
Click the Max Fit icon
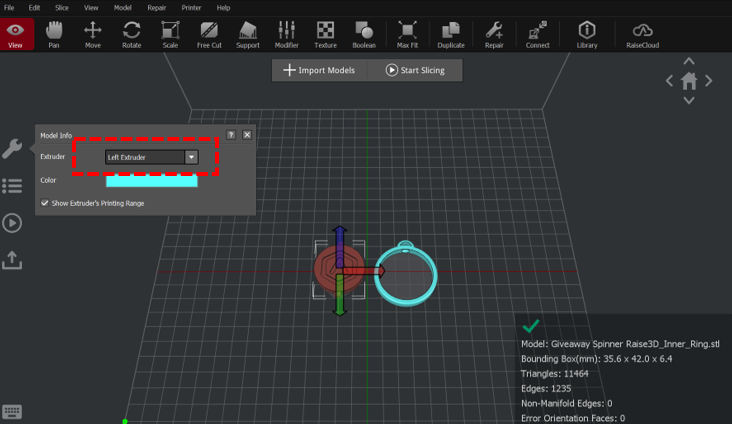point(408,33)
